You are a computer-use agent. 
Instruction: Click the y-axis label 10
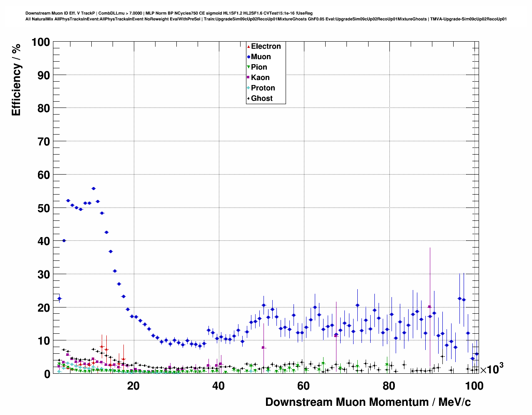click(x=44, y=341)
